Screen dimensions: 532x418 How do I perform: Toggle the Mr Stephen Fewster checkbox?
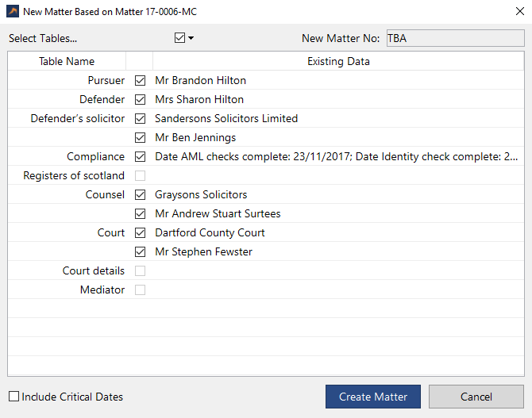click(x=141, y=251)
